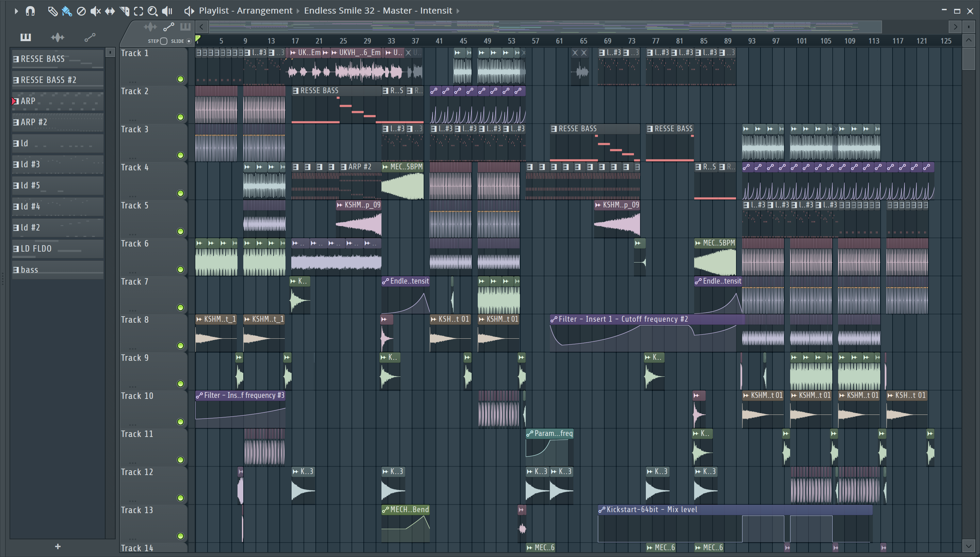The height and width of the screenshot is (557, 980).
Task: Click the left arrow beside the overview scrollbar
Action: pyautogui.click(x=201, y=27)
